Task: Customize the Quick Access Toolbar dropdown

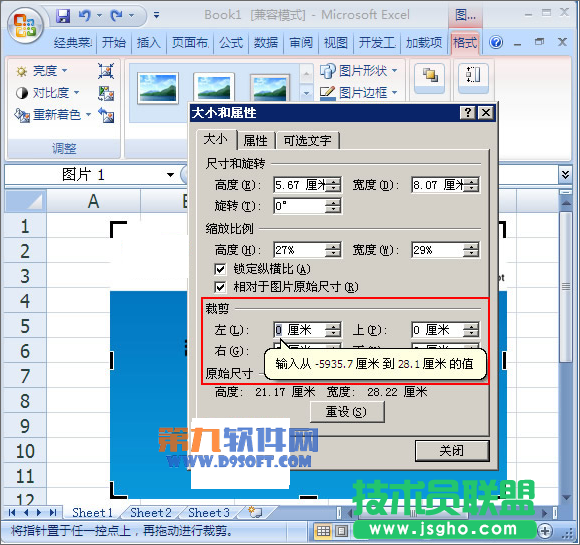Action: tap(156, 15)
